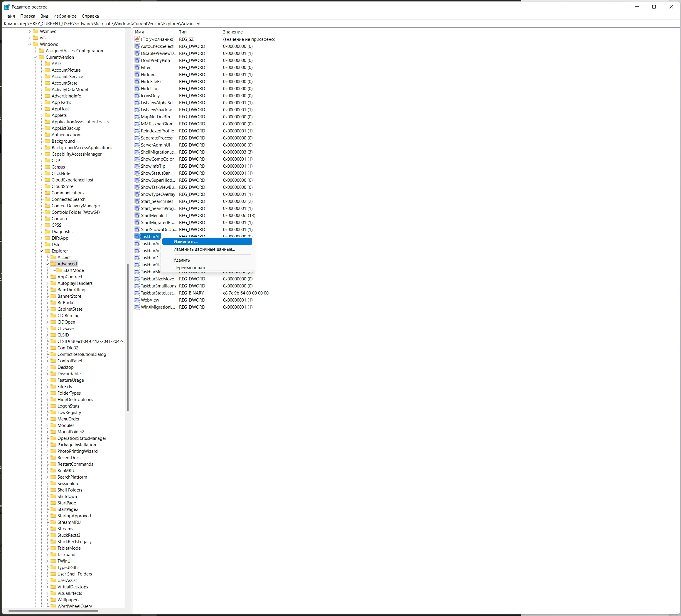Expand the VirtualDesktops subkey
The image size is (681, 616).
pos(47,587)
